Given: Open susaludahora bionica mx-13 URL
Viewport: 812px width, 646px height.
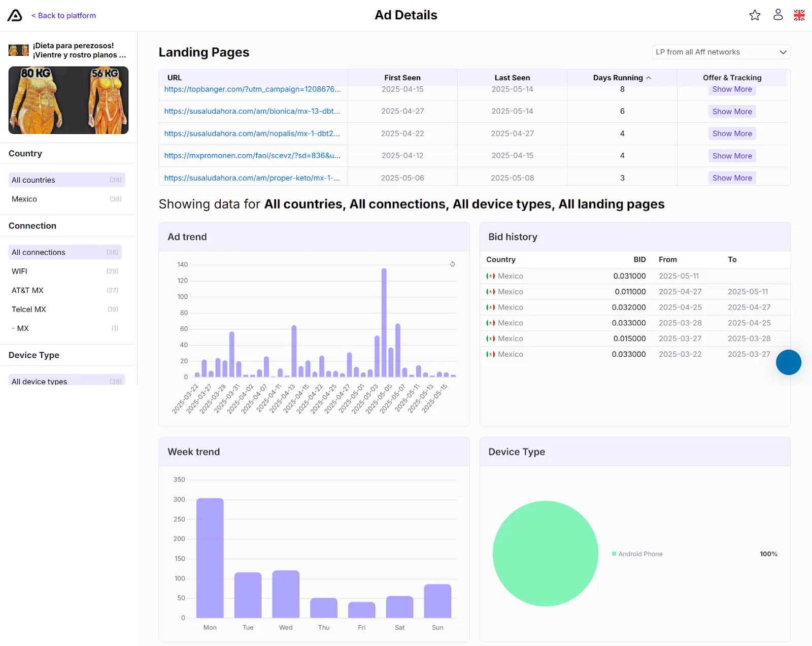Looking at the screenshot, I should [252, 111].
